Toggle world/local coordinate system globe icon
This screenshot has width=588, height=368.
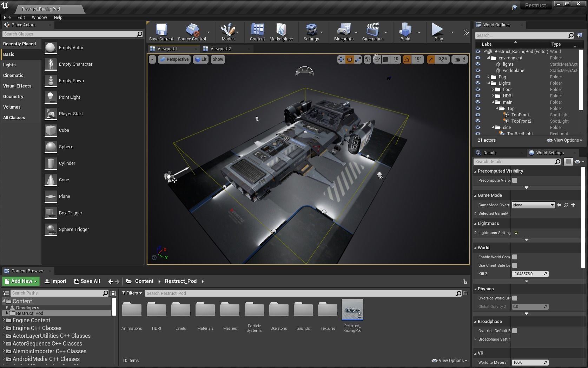(367, 59)
